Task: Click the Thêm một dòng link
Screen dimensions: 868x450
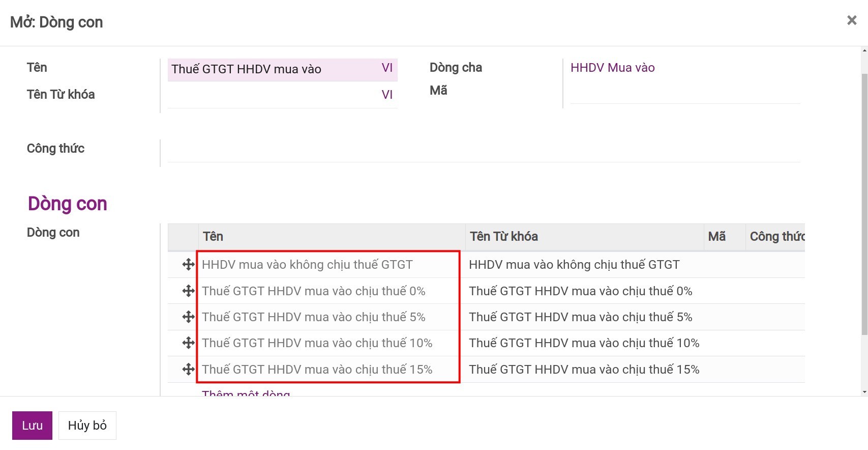Action: click(x=246, y=393)
